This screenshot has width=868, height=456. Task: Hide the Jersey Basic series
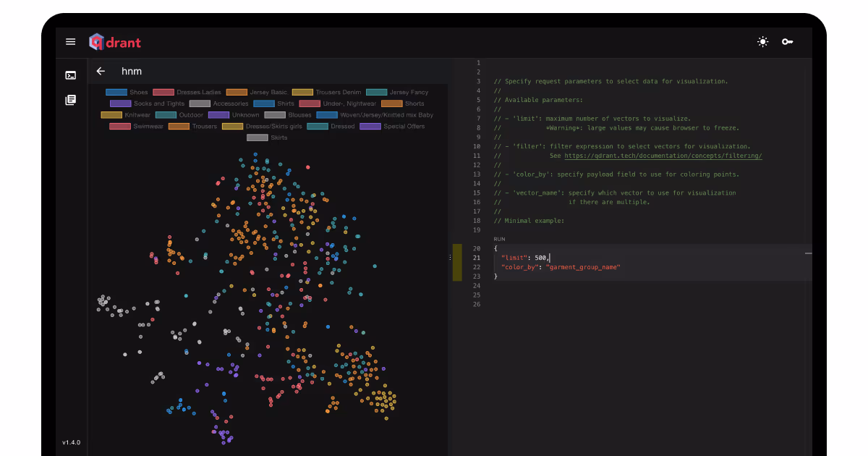pyautogui.click(x=257, y=92)
